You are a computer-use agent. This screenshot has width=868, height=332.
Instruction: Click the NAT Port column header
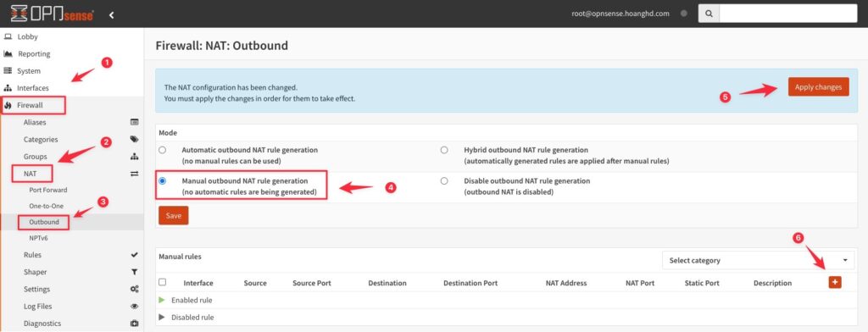(x=640, y=283)
